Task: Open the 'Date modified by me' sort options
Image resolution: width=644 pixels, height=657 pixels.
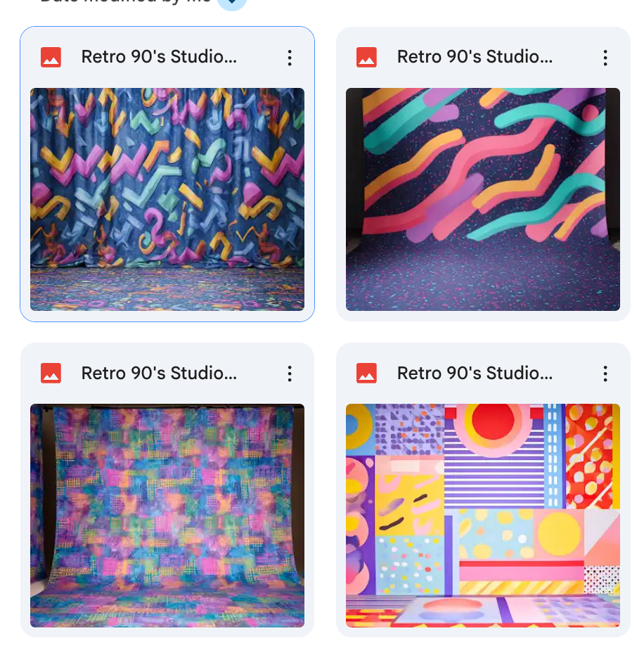Action: click(127, 2)
